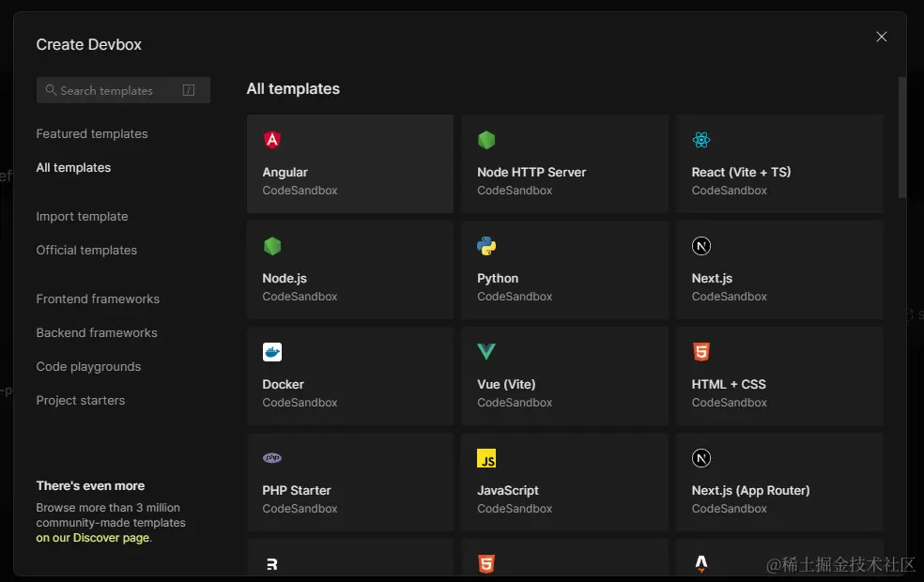
Task: Choose the Vue (Vite) template title
Action: tap(506, 384)
